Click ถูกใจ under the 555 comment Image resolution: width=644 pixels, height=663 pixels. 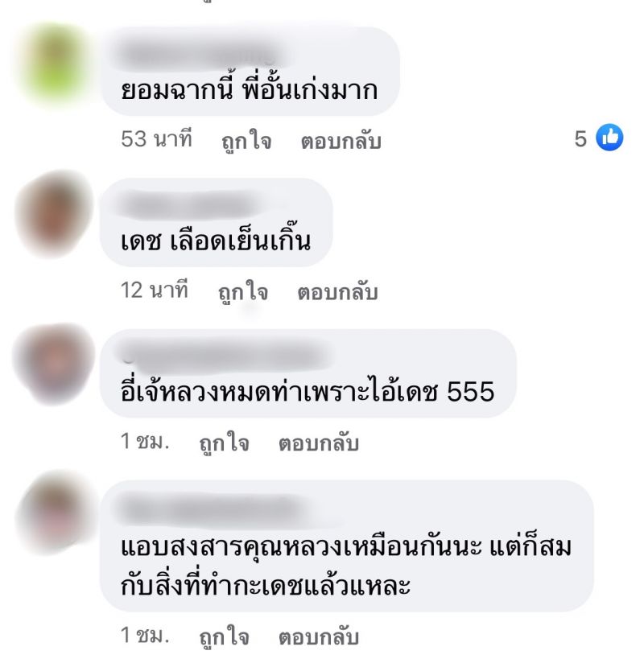coord(224,443)
